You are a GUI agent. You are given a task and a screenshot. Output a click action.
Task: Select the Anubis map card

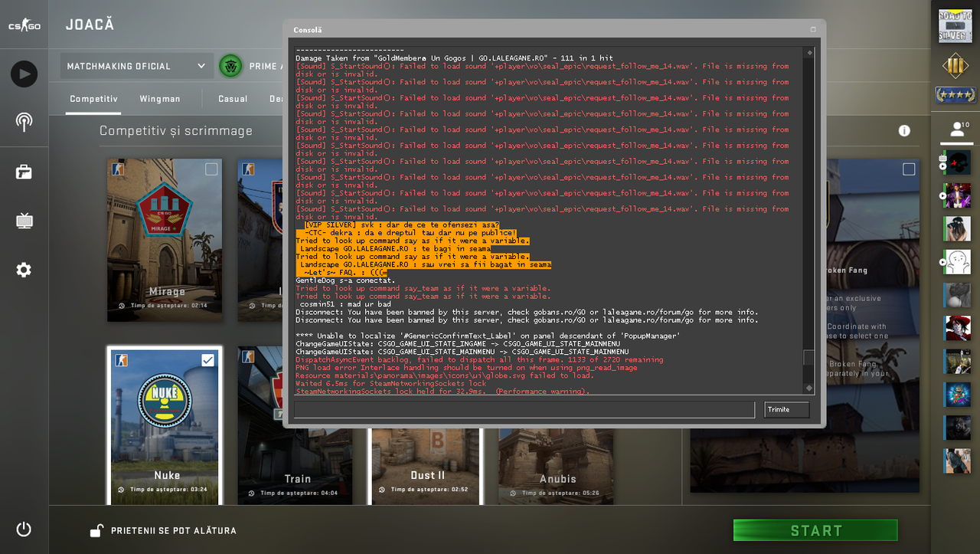tap(557, 466)
